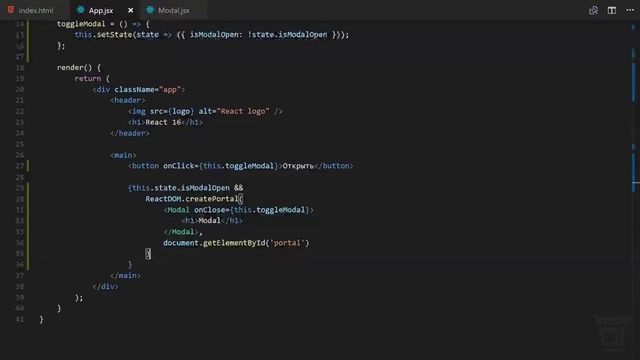Viewport: 640px width, 360px height.
Task: Click the return keyword
Action: coord(88,78)
